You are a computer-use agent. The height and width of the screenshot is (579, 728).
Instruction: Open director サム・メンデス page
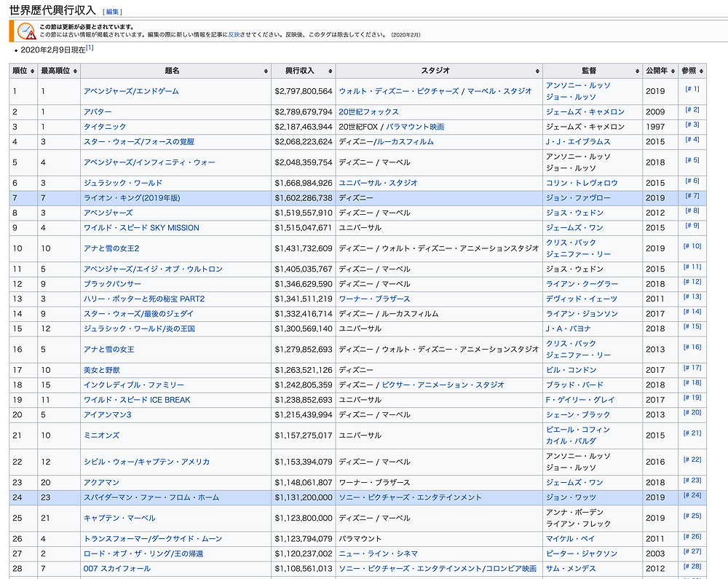pyautogui.click(x=571, y=568)
